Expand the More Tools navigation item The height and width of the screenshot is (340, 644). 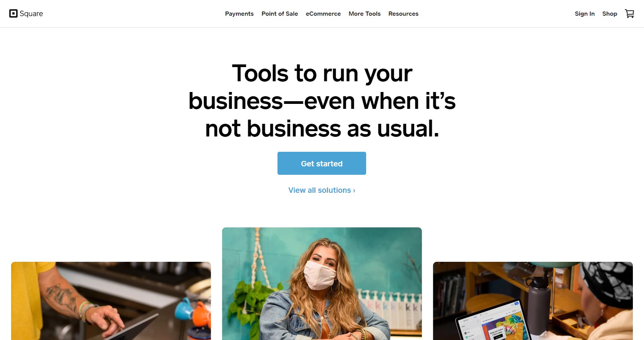[x=365, y=14]
